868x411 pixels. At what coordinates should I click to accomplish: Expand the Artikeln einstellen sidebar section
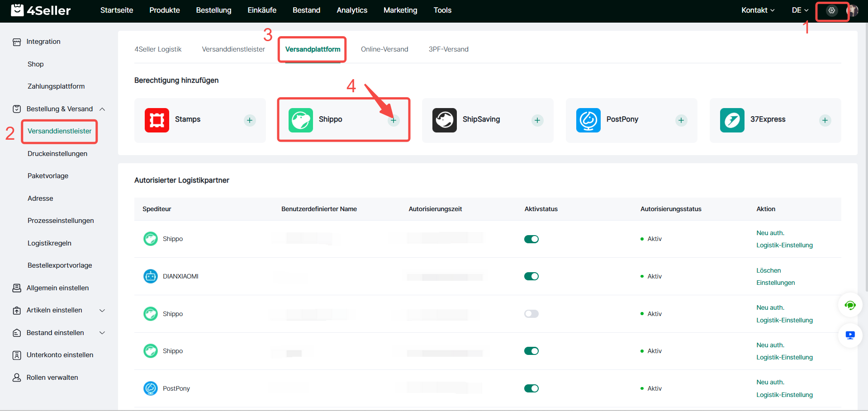[x=102, y=310]
